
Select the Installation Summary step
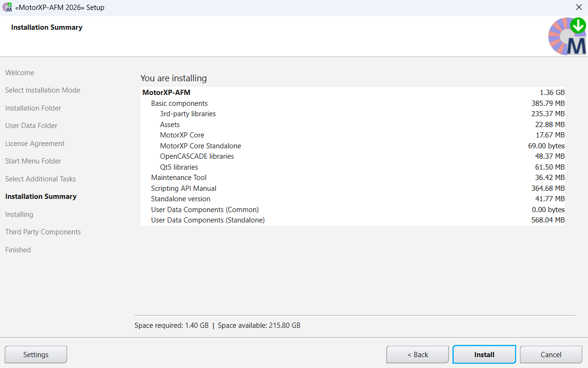coord(41,197)
